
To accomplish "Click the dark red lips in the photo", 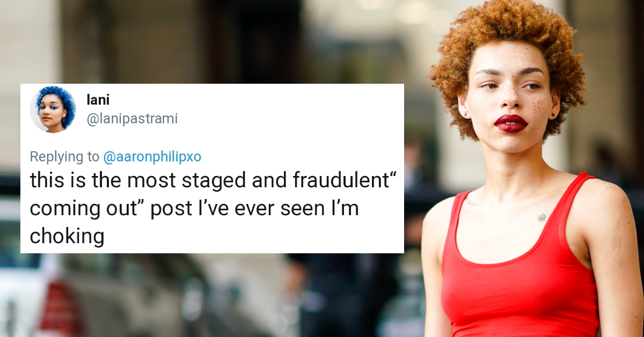I will click(510, 123).
